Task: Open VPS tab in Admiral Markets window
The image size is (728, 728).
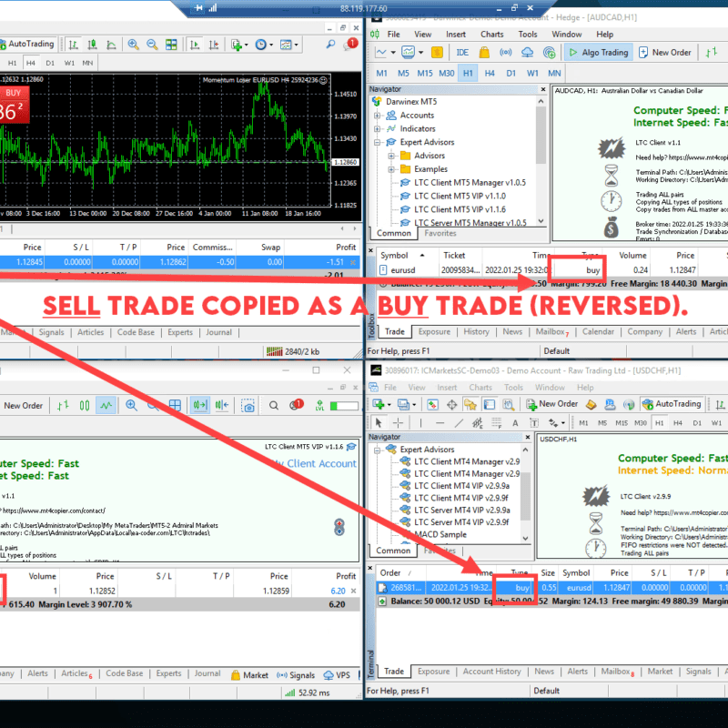Action: coord(338,675)
